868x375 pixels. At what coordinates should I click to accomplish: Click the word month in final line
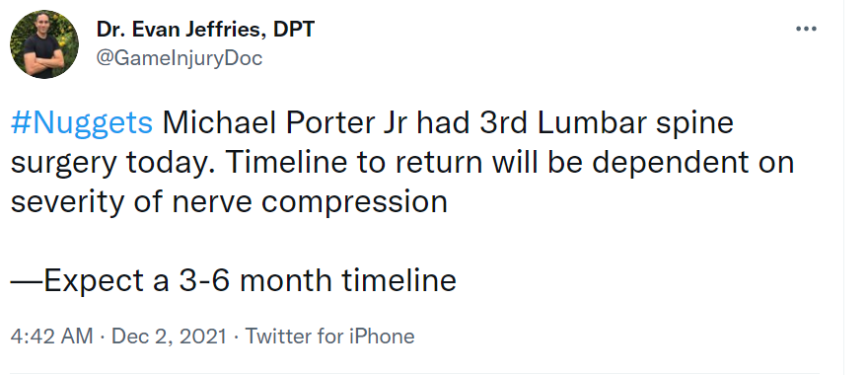pyautogui.click(x=286, y=281)
